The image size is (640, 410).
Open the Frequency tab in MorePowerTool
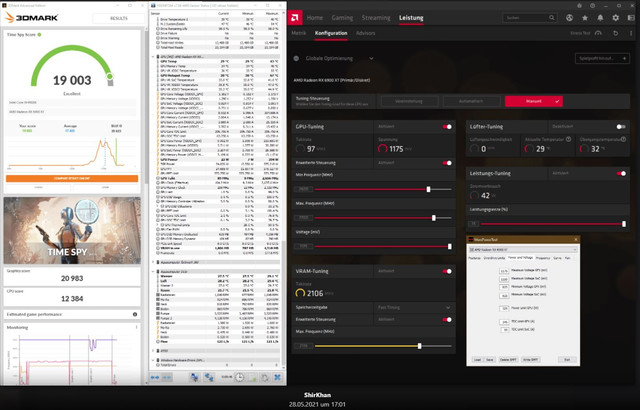click(x=543, y=258)
